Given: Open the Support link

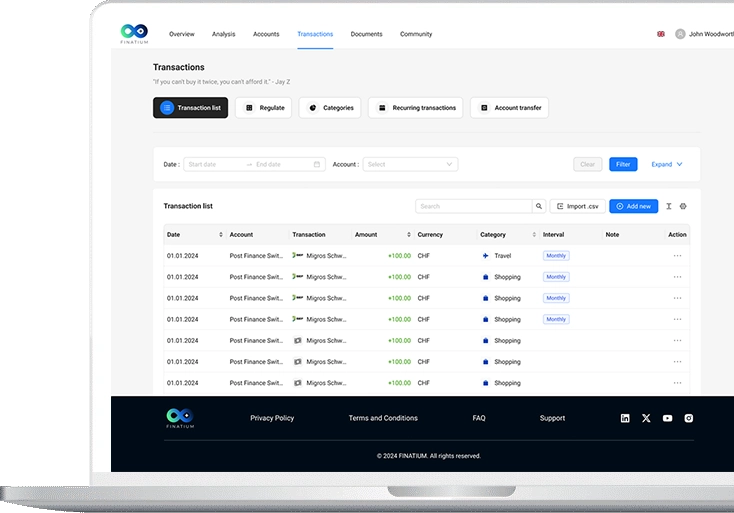Looking at the screenshot, I should [x=552, y=418].
